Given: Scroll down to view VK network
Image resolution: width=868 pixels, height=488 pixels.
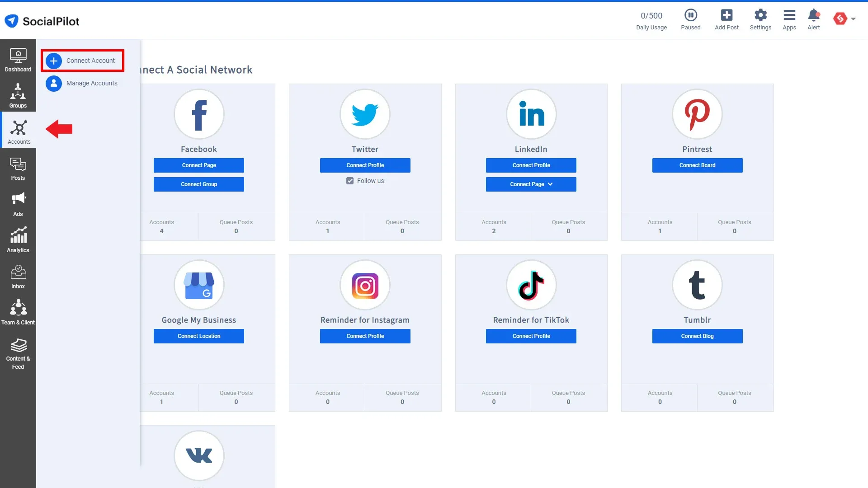Looking at the screenshot, I should pyautogui.click(x=198, y=455).
